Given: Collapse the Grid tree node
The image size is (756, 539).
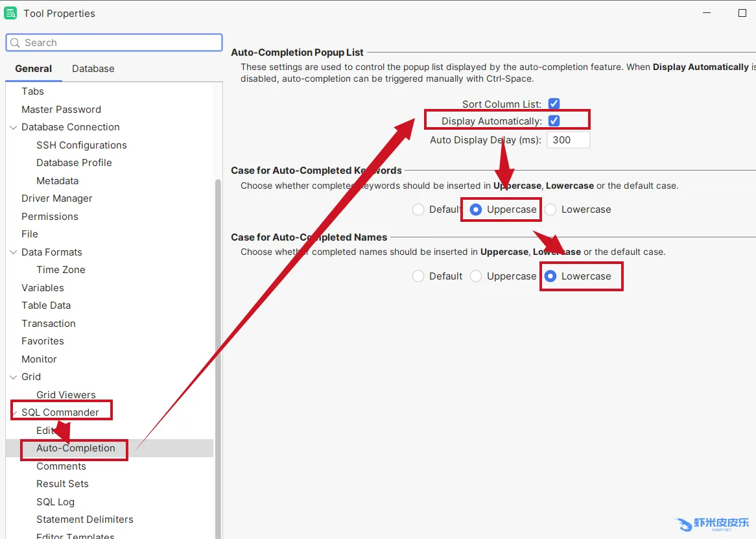Looking at the screenshot, I should tap(13, 377).
